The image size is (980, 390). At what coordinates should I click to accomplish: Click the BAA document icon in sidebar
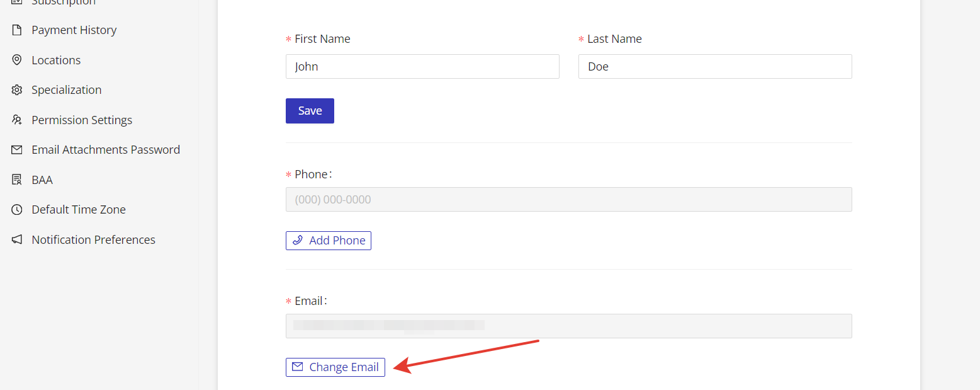(x=17, y=180)
